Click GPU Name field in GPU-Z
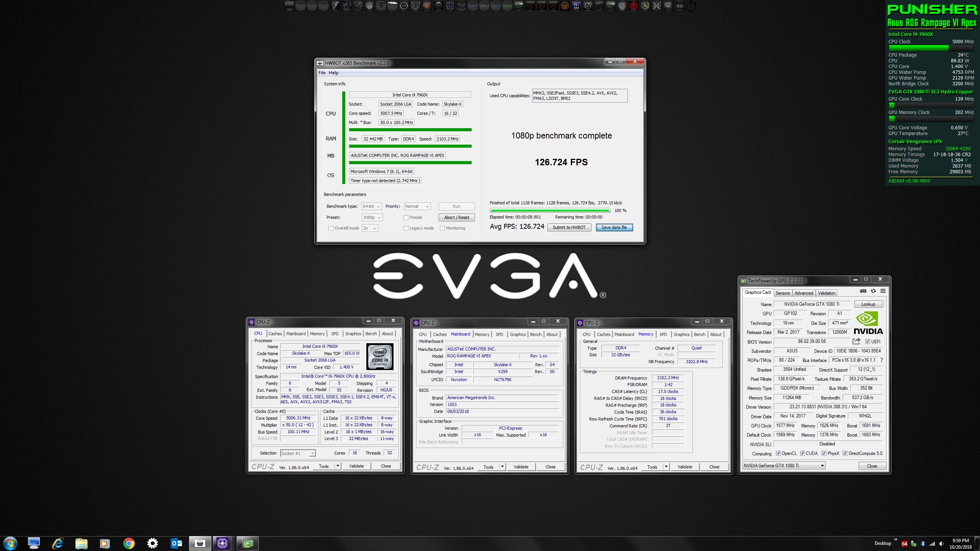This screenshot has width=980, height=551. click(x=812, y=304)
